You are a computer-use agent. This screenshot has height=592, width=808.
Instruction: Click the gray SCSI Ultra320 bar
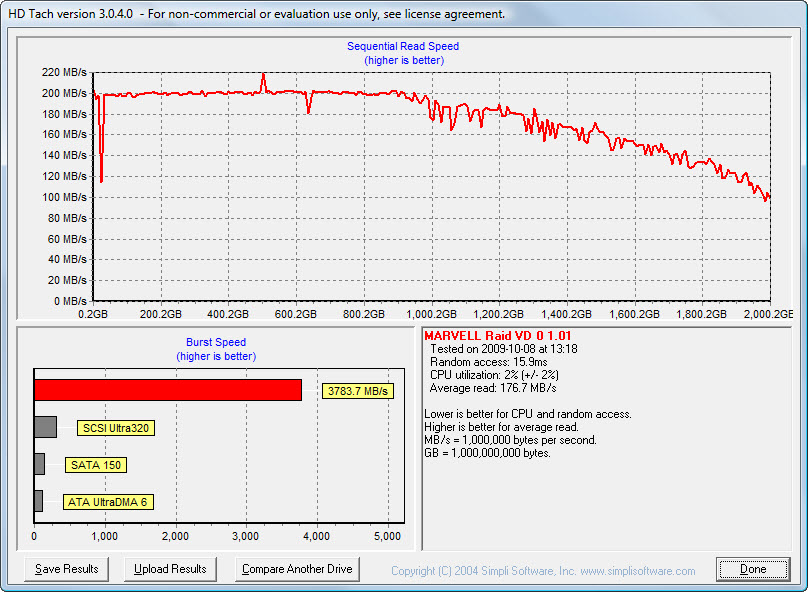(x=45, y=427)
